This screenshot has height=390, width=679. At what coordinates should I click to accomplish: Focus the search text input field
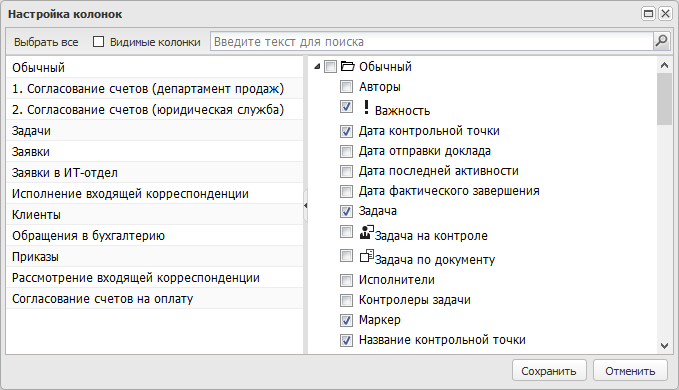[432, 42]
